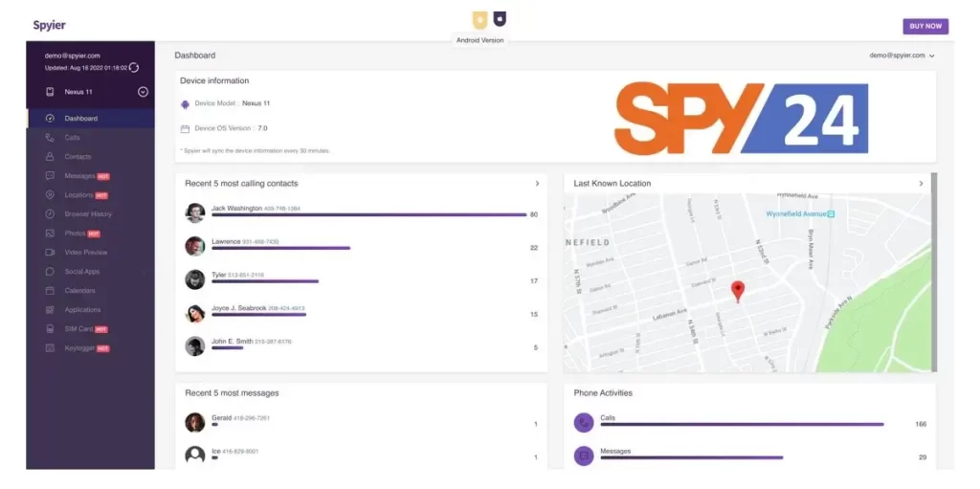Click the demo@spyier.com sidebar email
The width and height of the screenshot is (980, 489).
pyautogui.click(x=72, y=56)
